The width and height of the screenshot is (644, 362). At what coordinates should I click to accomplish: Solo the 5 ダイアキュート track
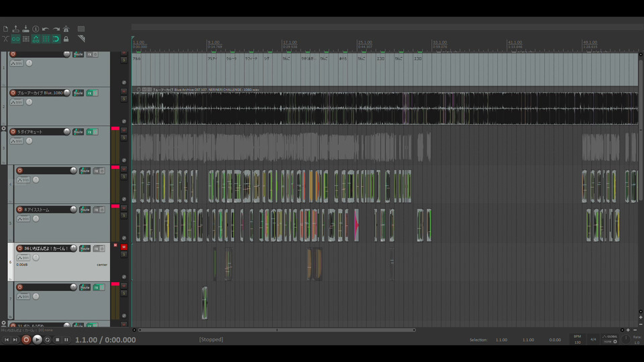[x=124, y=138]
